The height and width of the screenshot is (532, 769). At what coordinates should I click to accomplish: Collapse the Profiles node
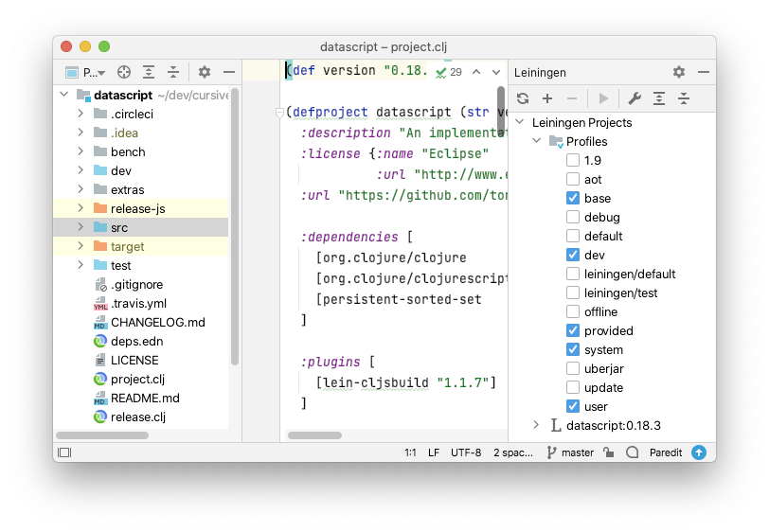(x=537, y=141)
